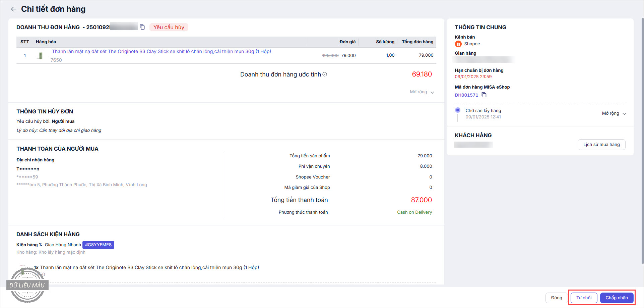644x308 pixels.
Task: Click the Yêu cầu hủy status badge
Action: 169,27
